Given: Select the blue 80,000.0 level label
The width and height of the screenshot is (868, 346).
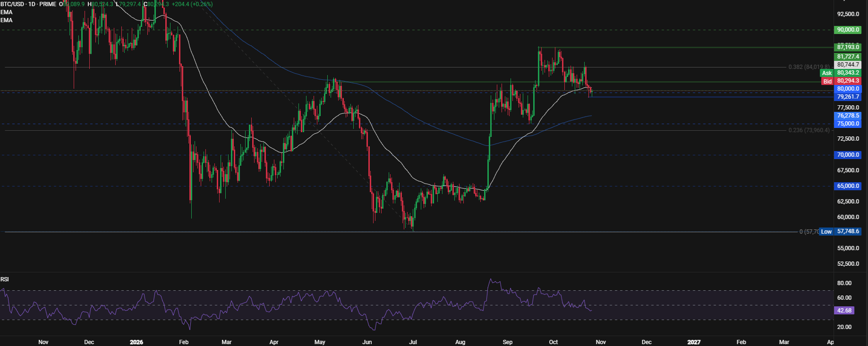Looking at the screenshot, I should click(x=848, y=89).
